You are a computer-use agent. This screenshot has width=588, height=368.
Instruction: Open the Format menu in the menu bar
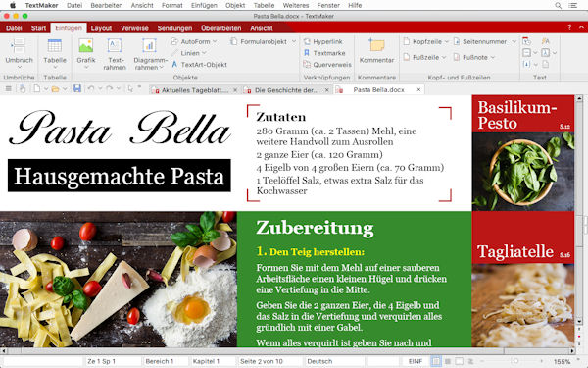point(172,5)
